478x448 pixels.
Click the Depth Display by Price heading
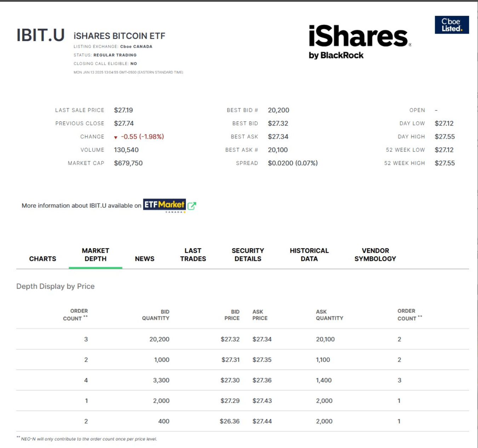[55, 286]
